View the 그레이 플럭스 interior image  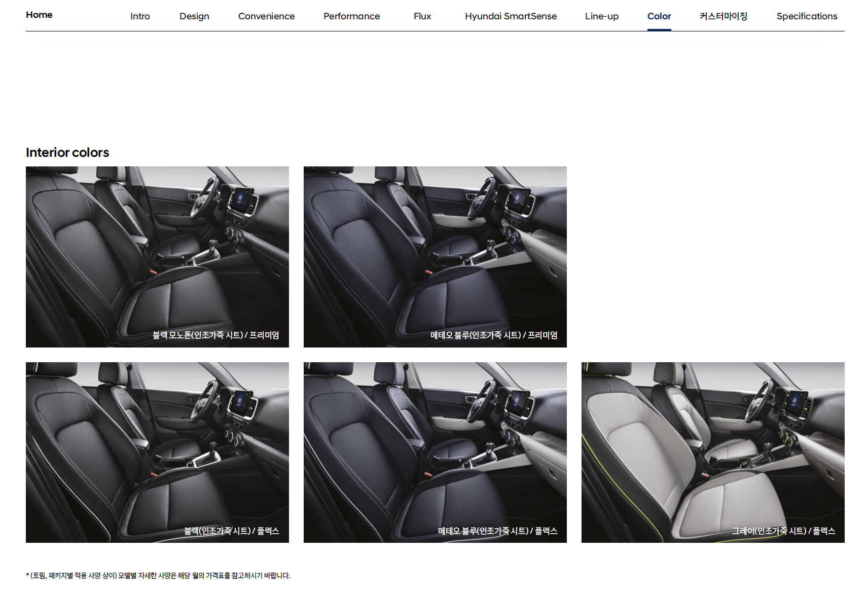click(713, 453)
